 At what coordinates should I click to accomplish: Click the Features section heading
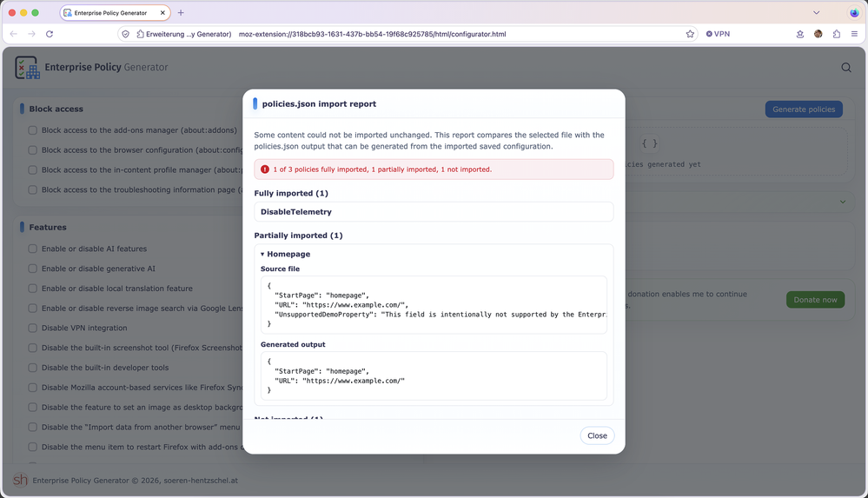pos(48,227)
